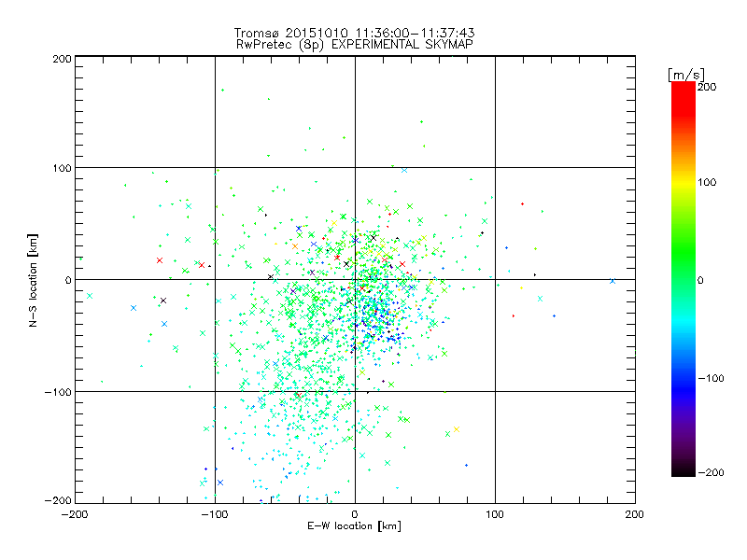The width and height of the screenshot is (747, 560).
Task: Click the colorbar label '-100'
Action: point(711,378)
